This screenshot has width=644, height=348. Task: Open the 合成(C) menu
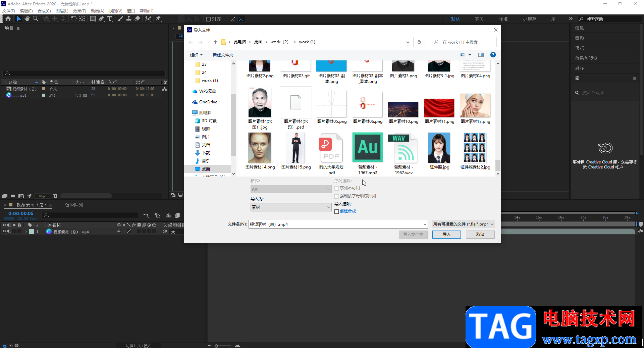click(x=44, y=11)
